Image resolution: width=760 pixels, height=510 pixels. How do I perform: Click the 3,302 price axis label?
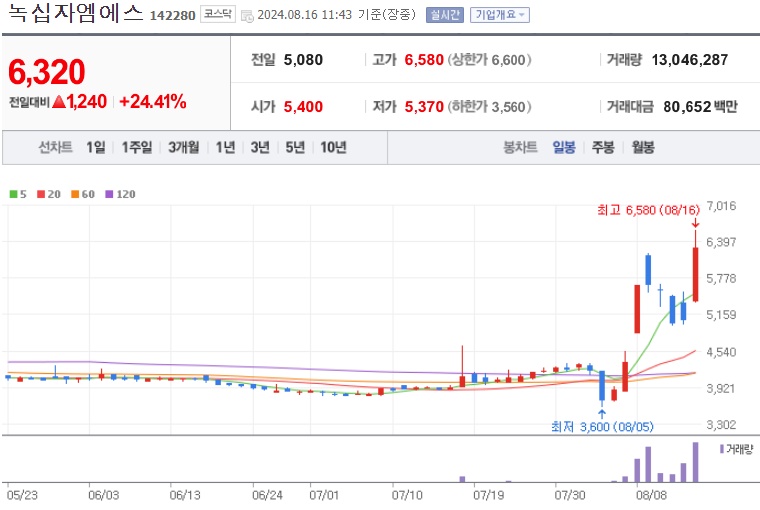[x=721, y=425]
